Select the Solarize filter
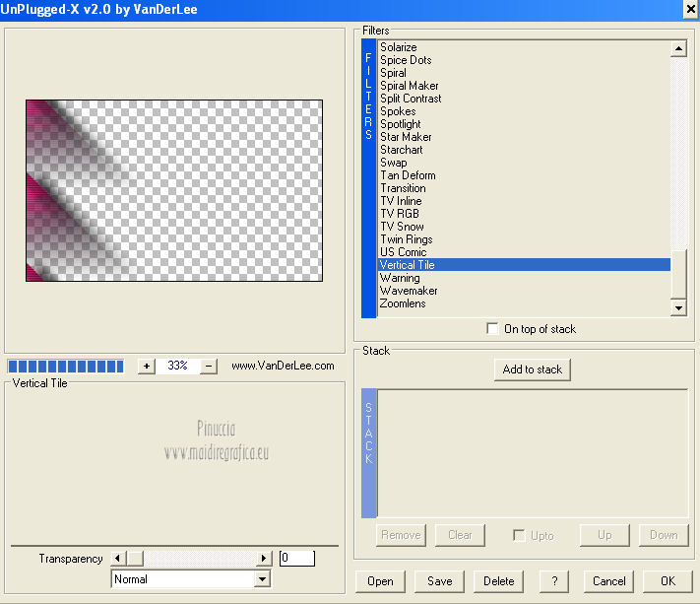The height and width of the screenshot is (604, 700). click(524, 47)
